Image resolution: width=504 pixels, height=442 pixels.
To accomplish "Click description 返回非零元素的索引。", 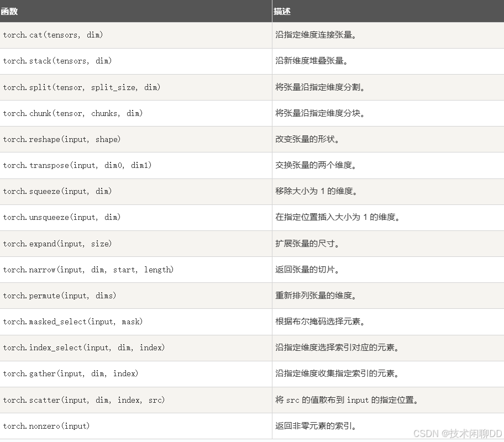I will pos(316,426).
